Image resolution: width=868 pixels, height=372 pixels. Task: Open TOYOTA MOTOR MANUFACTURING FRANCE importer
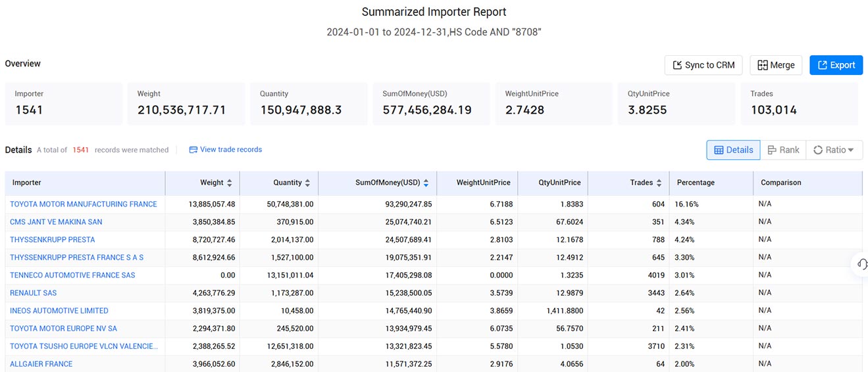tap(84, 204)
